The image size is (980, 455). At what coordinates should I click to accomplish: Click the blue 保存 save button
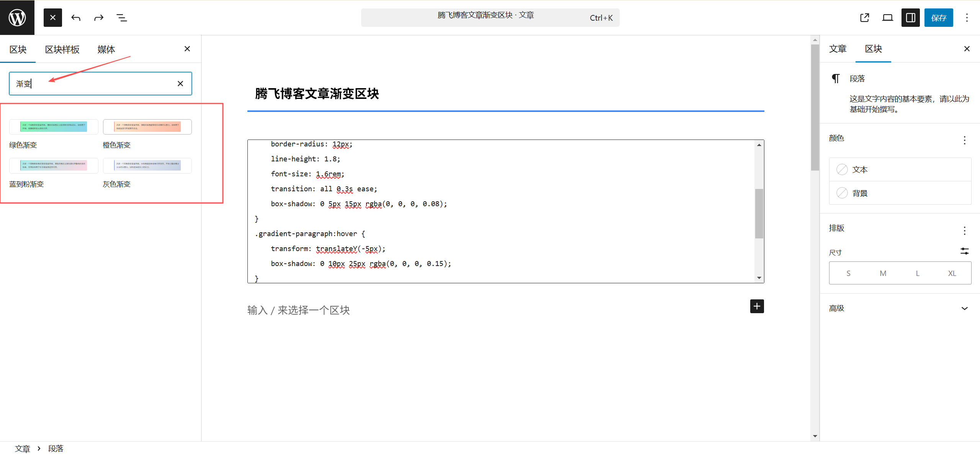click(x=938, y=18)
